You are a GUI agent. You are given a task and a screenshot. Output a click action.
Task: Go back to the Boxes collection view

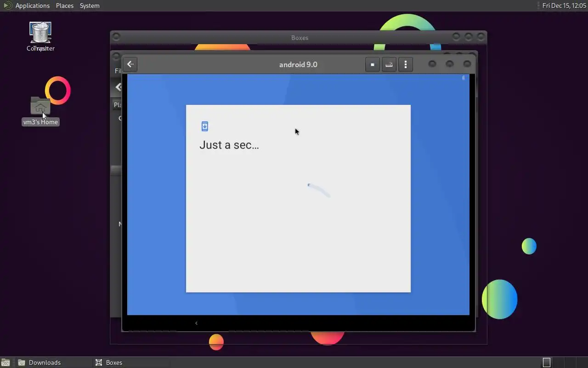(x=130, y=64)
